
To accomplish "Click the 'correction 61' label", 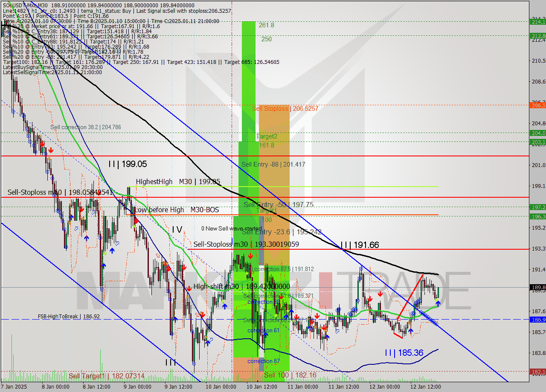I will point(264,331).
